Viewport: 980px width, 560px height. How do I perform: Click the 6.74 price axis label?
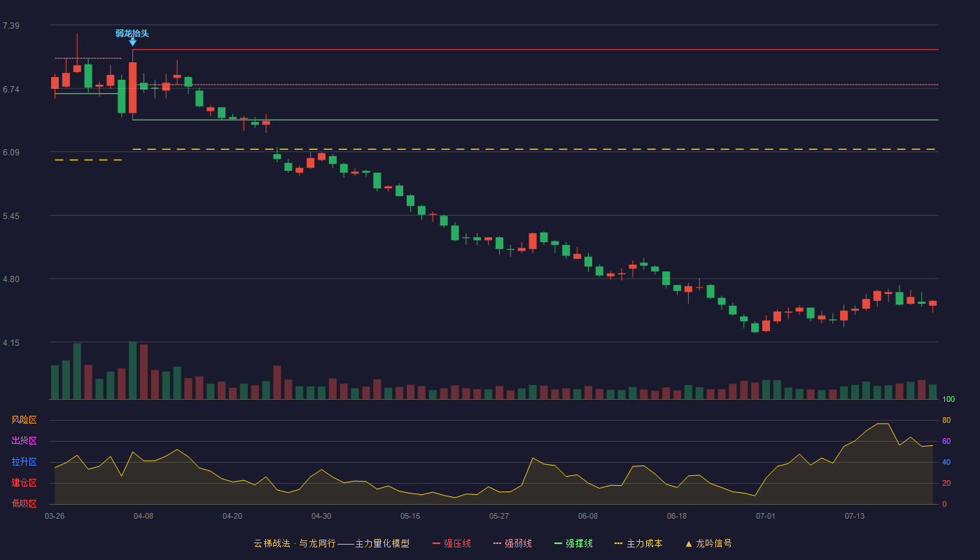click(11, 90)
